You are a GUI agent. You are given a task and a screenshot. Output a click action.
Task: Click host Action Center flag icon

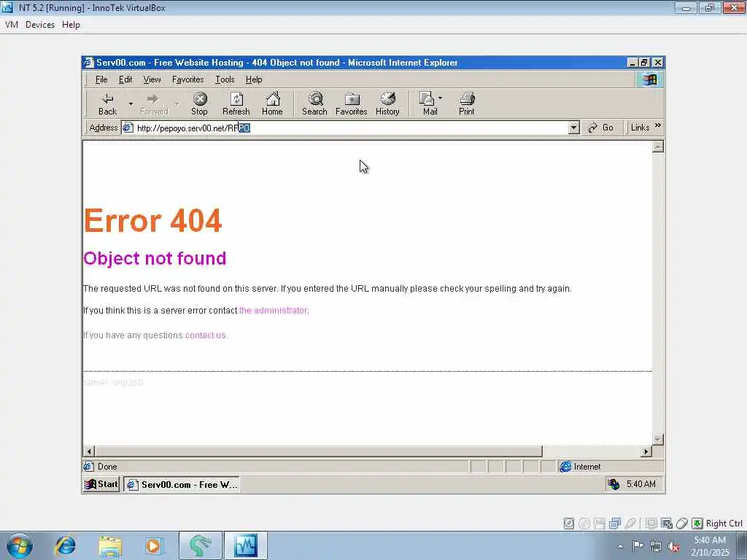coord(638,546)
